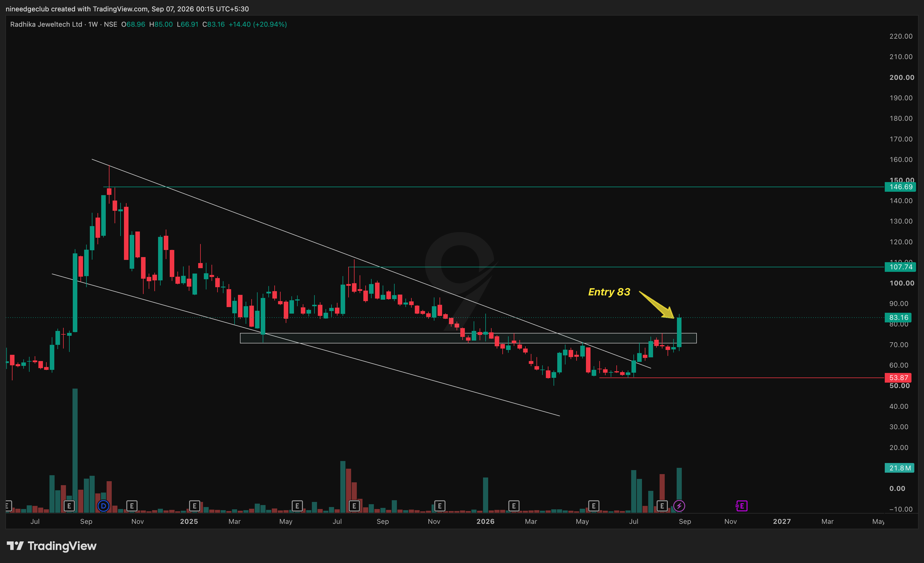This screenshot has width=924, height=563.
Task: Click the tallest volume bar near Sep 2024
Action: (75, 450)
